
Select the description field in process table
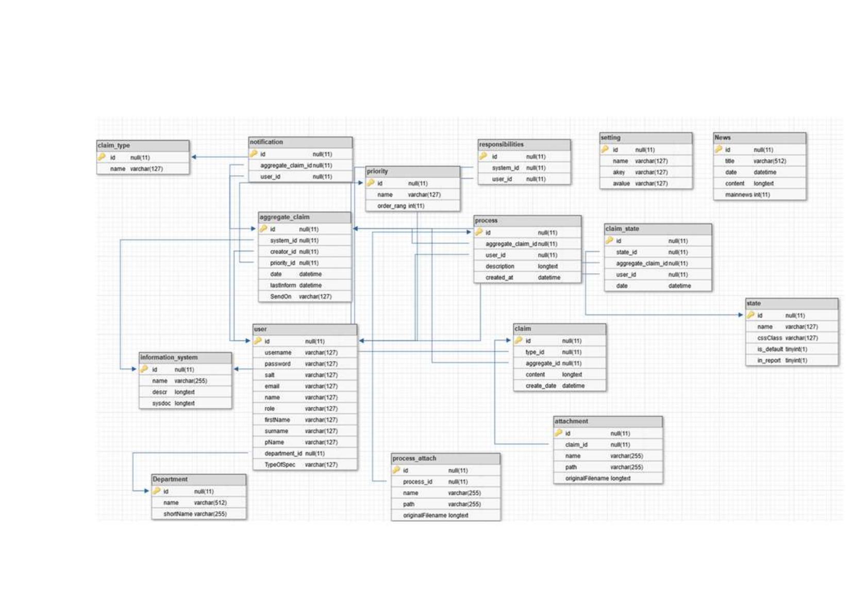(528, 267)
